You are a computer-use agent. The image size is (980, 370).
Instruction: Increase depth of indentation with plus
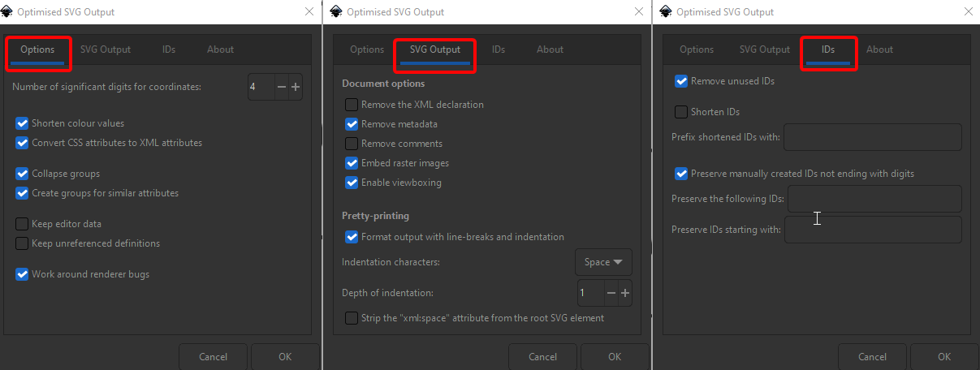coord(625,293)
